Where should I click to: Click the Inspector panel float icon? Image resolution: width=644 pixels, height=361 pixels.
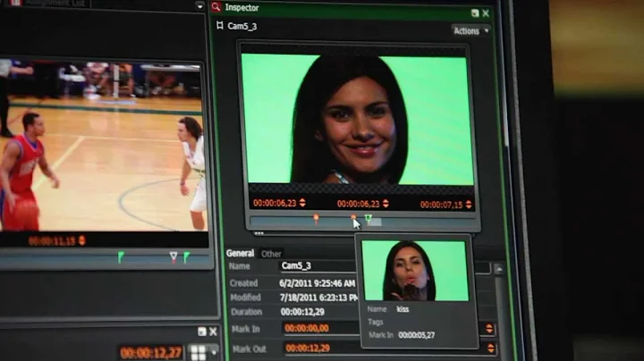click(x=475, y=13)
